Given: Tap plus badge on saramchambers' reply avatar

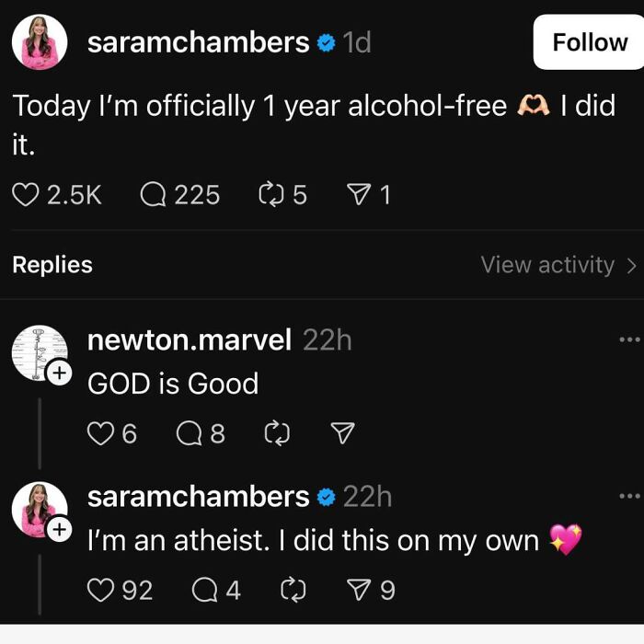Looking at the screenshot, I should coord(59,530).
